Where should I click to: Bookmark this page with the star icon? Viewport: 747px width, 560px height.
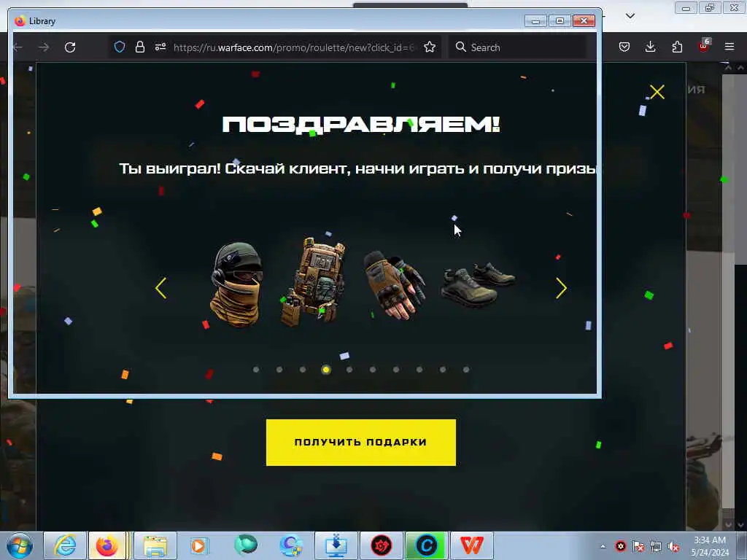tap(430, 47)
